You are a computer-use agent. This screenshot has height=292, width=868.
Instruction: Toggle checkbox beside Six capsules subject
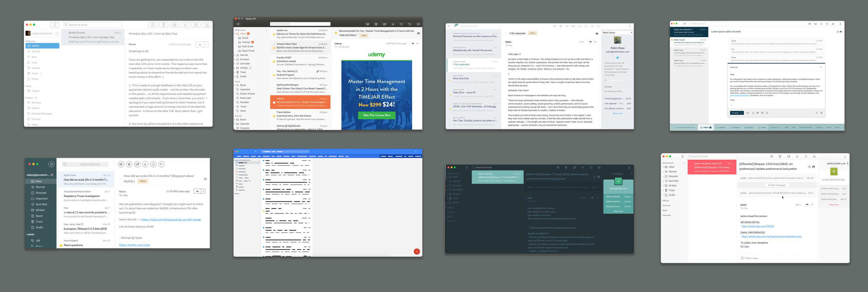click(x=506, y=33)
